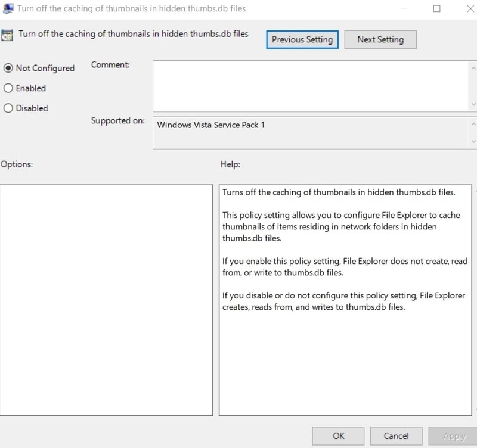Screen dimensions: 477x448
Task: Click the Previous Setting button
Action: click(302, 39)
